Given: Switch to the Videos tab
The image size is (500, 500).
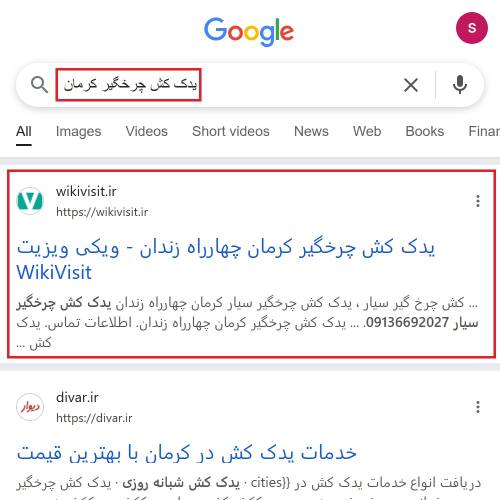Looking at the screenshot, I should [146, 131].
